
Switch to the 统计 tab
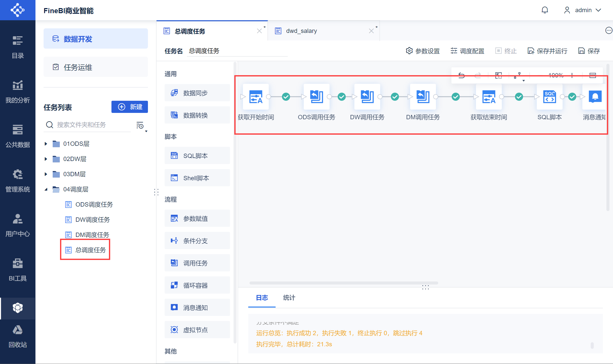pos(289,298)
